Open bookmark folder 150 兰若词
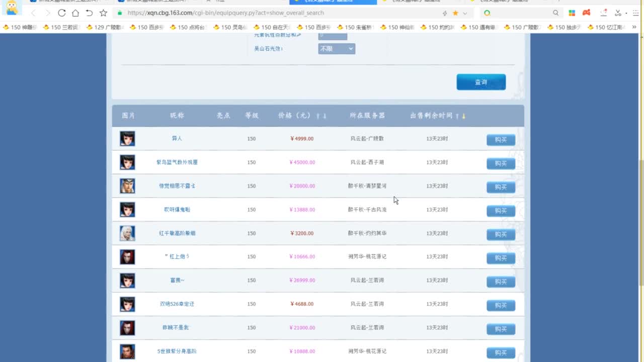This screenshot has height=362, width=644. pyautogui.click(x=61, y=27)
